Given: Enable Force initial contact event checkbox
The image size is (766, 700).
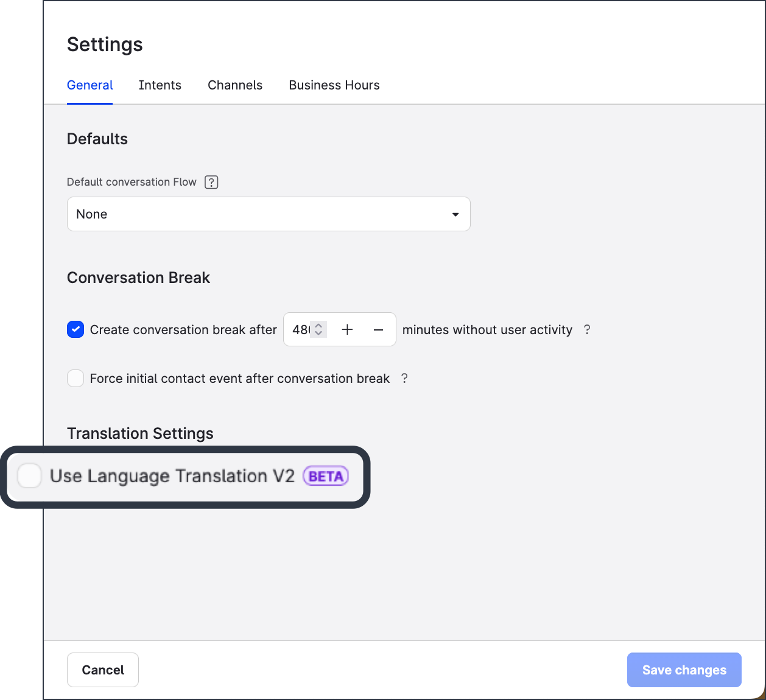Looking at the screenshot, I should 76,378.
